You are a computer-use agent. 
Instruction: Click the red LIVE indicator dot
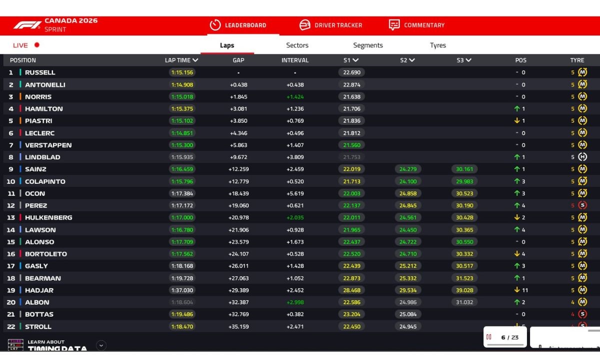(36, 45)
